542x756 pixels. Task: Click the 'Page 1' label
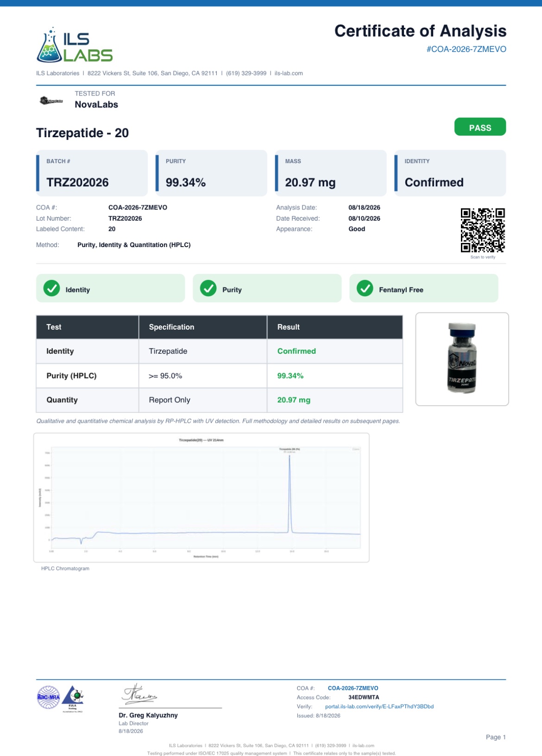point(496,737)
